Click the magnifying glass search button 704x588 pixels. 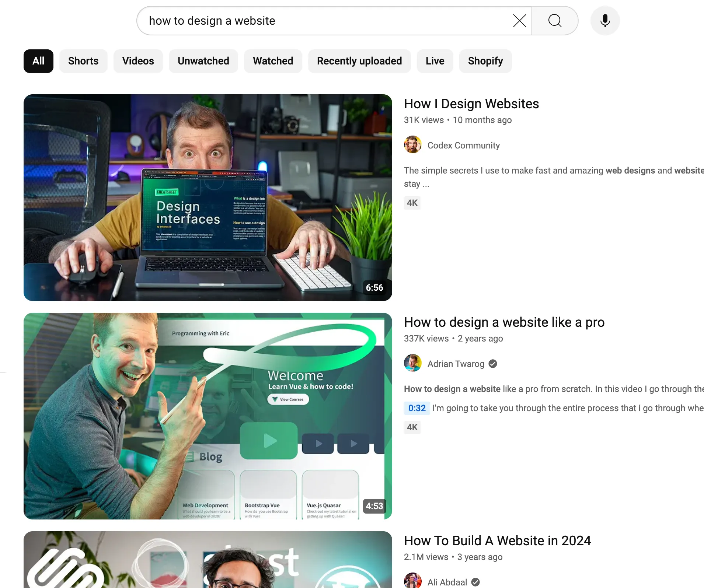coord(555,21)
